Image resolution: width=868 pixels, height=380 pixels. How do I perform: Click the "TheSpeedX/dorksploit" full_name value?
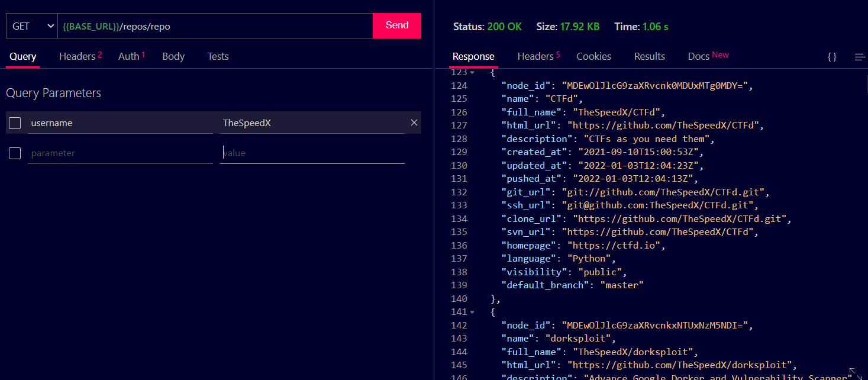click(633, 352)
